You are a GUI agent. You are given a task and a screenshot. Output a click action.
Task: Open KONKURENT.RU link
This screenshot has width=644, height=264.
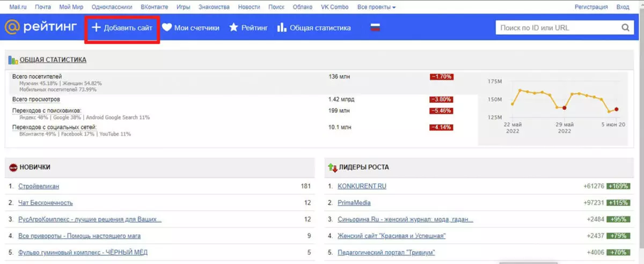(x=362, y=186)
